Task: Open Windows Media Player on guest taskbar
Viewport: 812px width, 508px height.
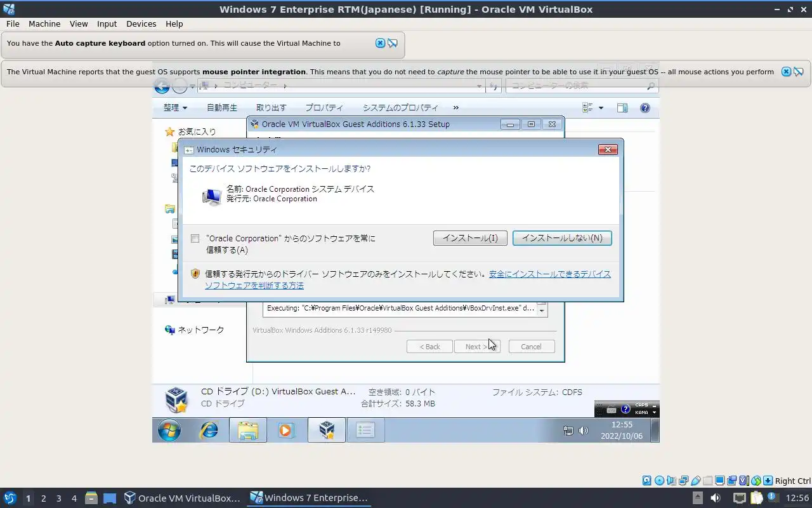Action: pos(285,430)
